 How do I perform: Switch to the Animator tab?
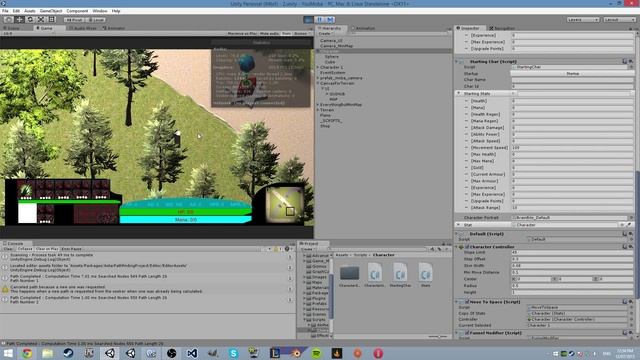[114, 28]
